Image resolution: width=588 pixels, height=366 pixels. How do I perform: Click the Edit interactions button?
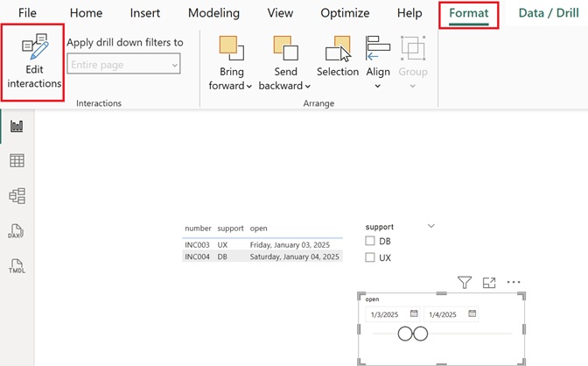34,62
